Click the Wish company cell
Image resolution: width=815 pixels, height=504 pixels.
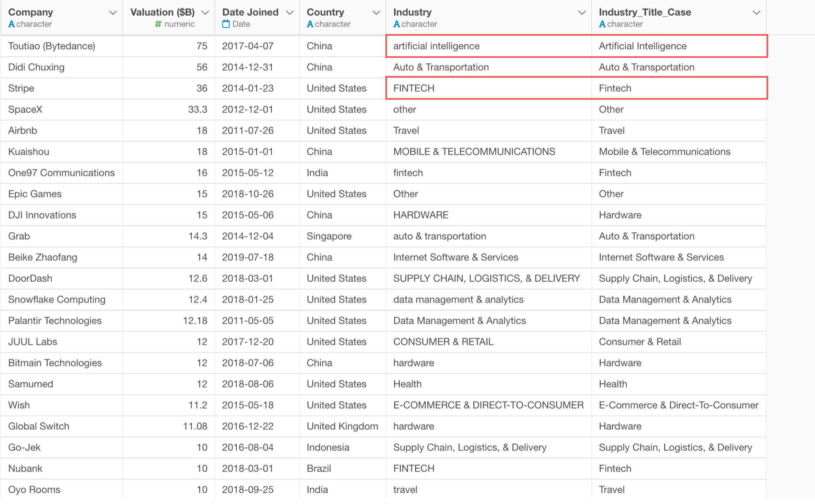click(62, 405)
